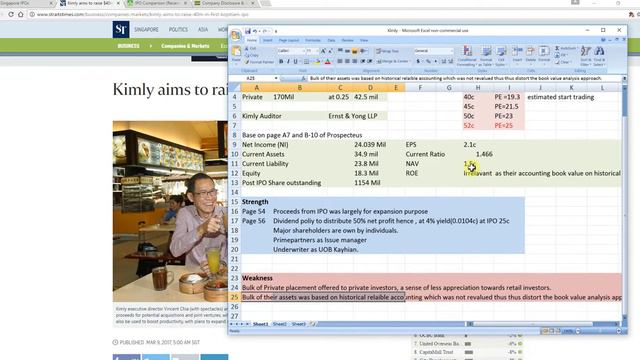This screenshot has height=360, width=640.
Task: Expand the Undo history dropdown arrow
Action: (x=259, y=31)
